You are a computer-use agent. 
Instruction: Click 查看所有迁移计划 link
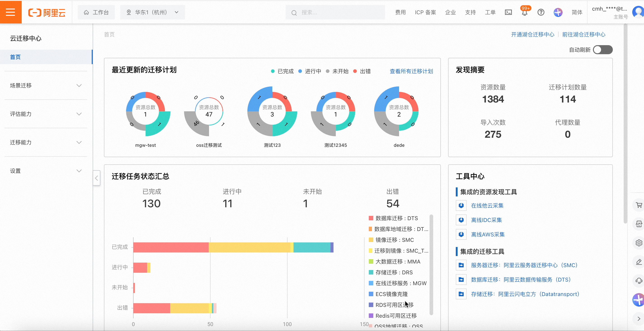pos(411,71)
